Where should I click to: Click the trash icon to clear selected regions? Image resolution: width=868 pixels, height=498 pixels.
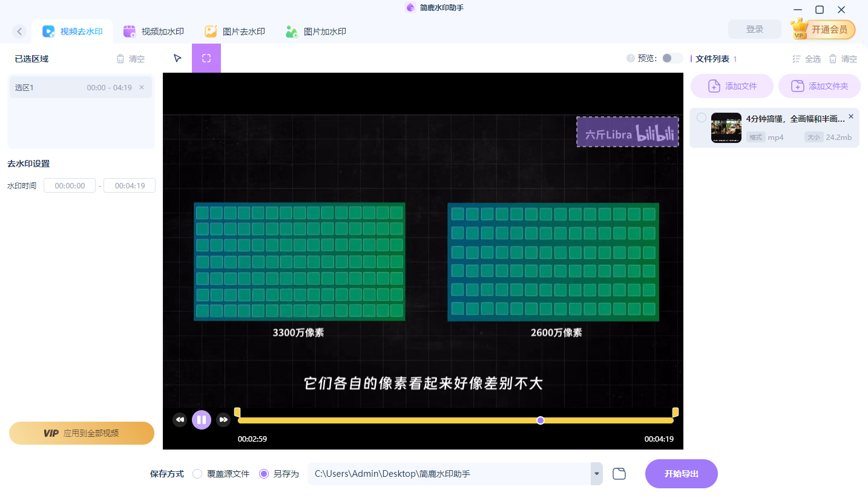119,58
